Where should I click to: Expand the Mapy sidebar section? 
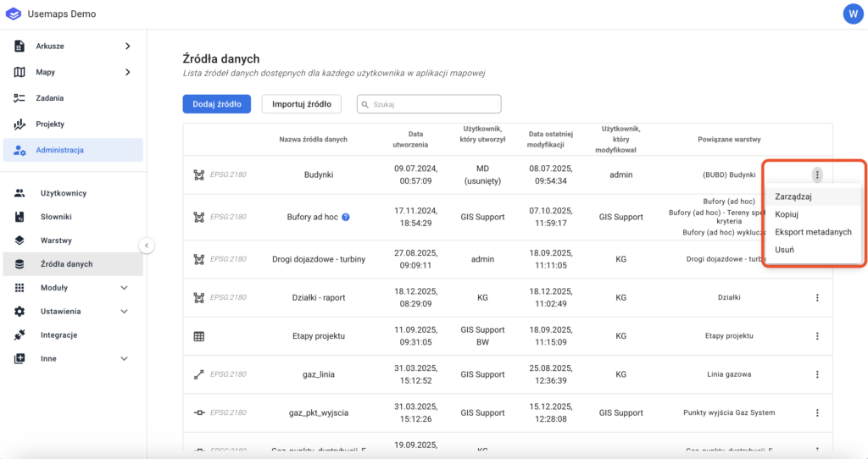tap(127, 72)
